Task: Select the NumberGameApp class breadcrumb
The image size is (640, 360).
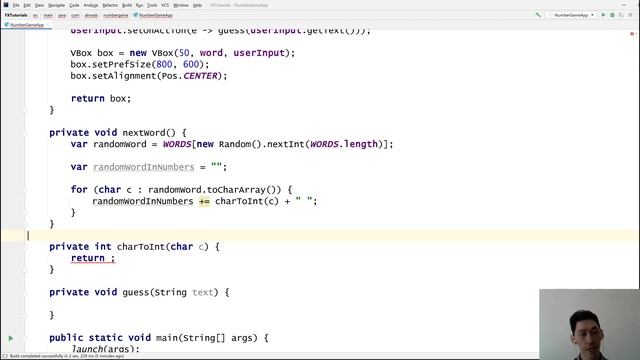Action: (x=153, y=15)
